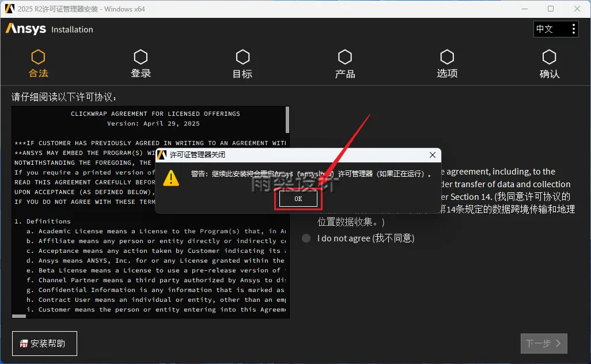Click the 下一步 next button

pyautogui.click(x=544, y=343)
